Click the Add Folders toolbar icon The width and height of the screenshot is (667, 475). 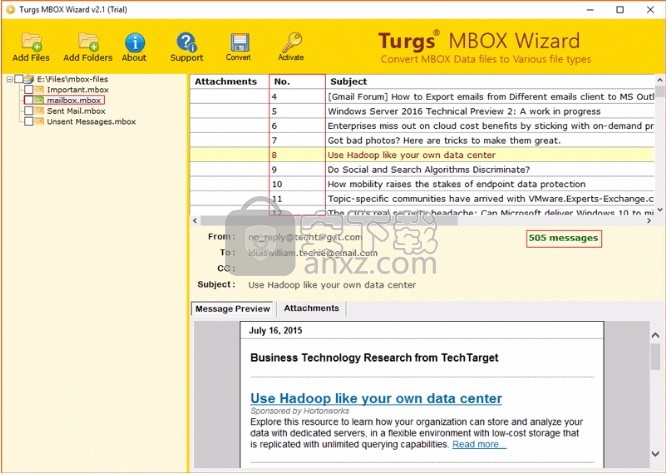pyautogui.click(x=88, y=42)
